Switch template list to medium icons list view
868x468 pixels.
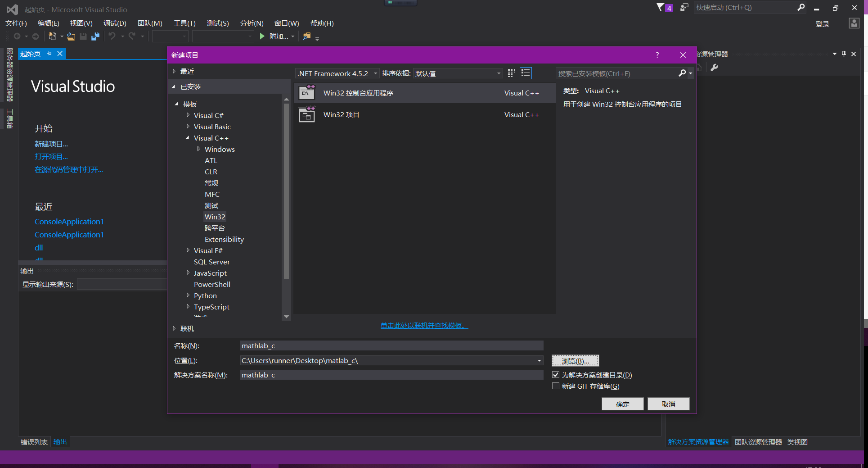click(x=526, y=73)
